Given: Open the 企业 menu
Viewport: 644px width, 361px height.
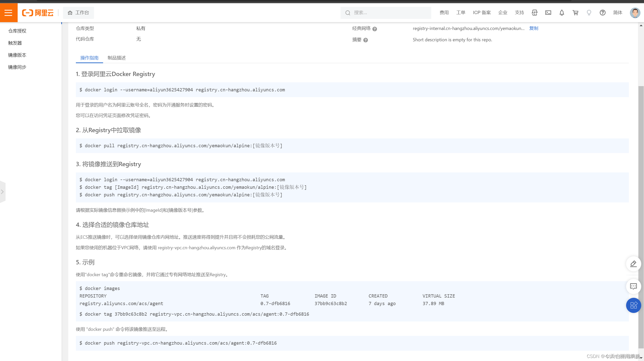Looking at the screenshot, I should [503, 13].
